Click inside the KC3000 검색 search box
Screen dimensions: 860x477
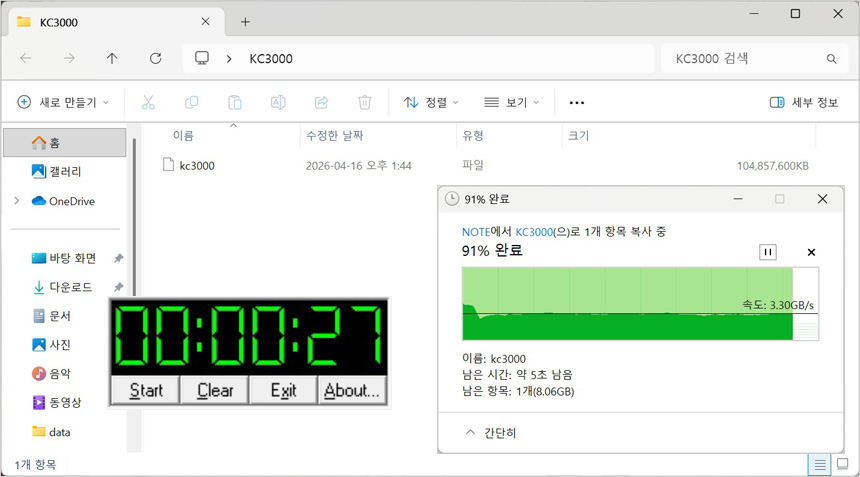tap(745, 59)
